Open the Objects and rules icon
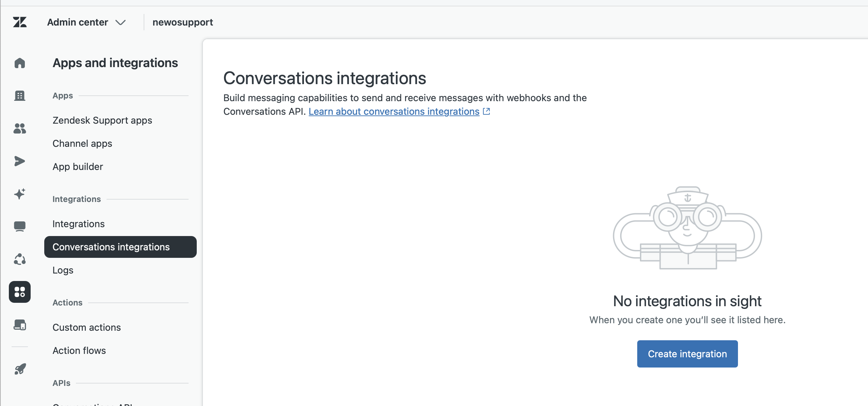This screenshot has height=406, width=868. pos(20,259)
